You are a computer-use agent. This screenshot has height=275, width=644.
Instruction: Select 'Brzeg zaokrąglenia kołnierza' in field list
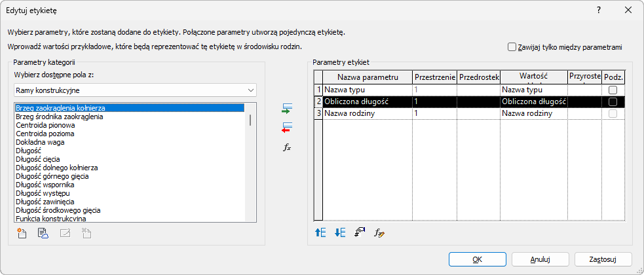tap(130, 108)
